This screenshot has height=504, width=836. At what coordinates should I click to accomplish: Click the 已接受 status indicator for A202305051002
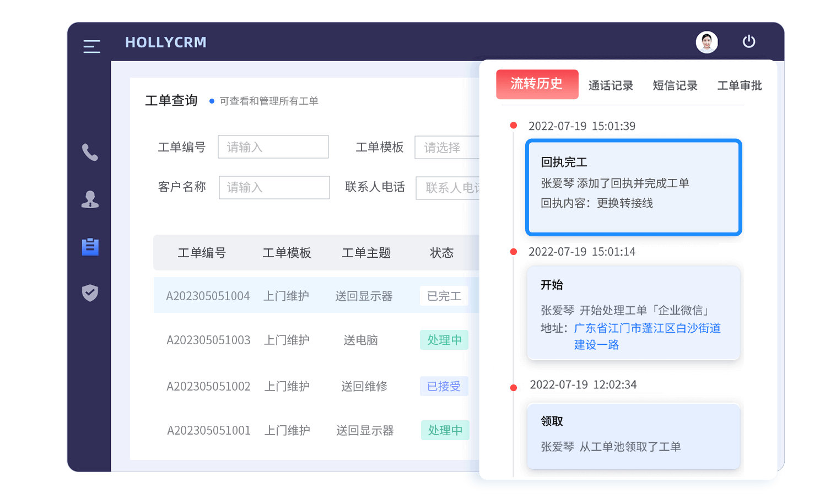[x=444, y=386]
